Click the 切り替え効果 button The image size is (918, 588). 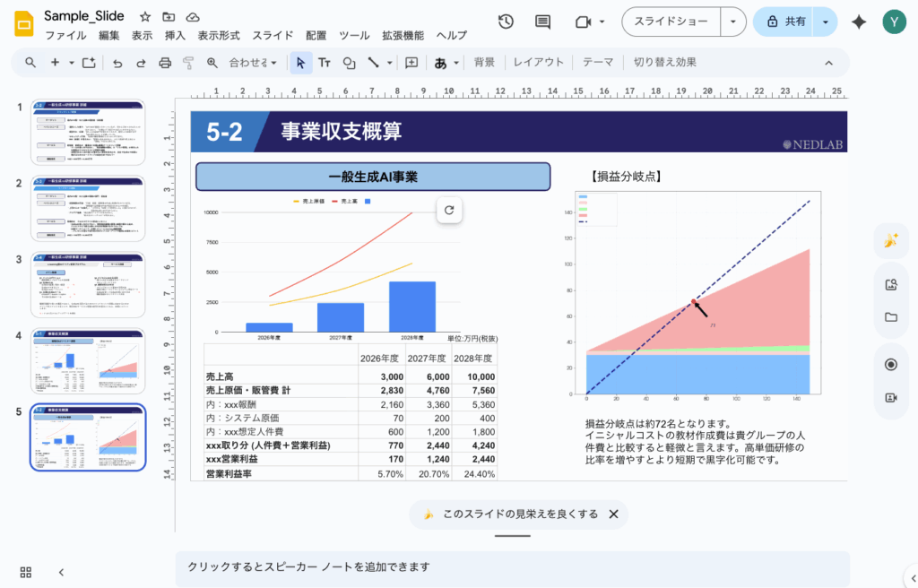click(664, 63)
